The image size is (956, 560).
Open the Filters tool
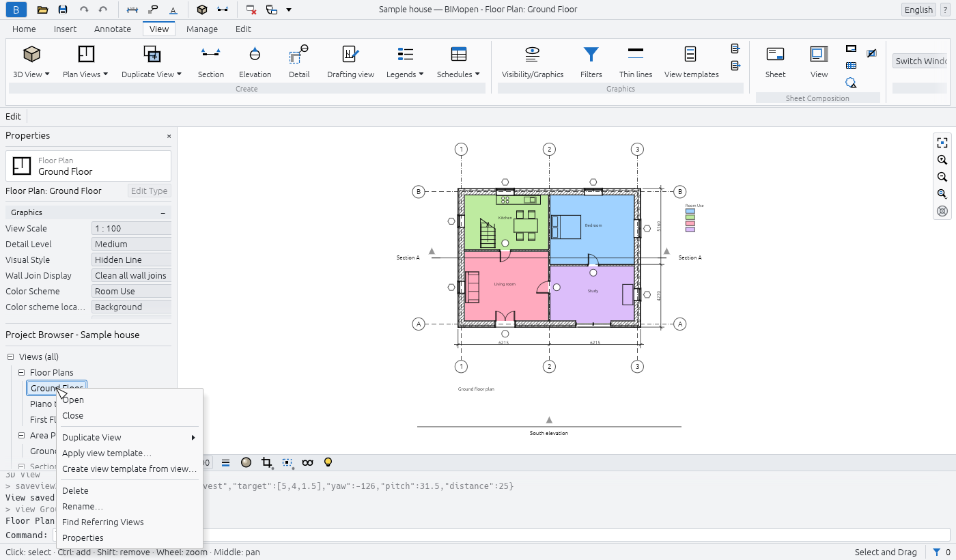click(591, 62)
